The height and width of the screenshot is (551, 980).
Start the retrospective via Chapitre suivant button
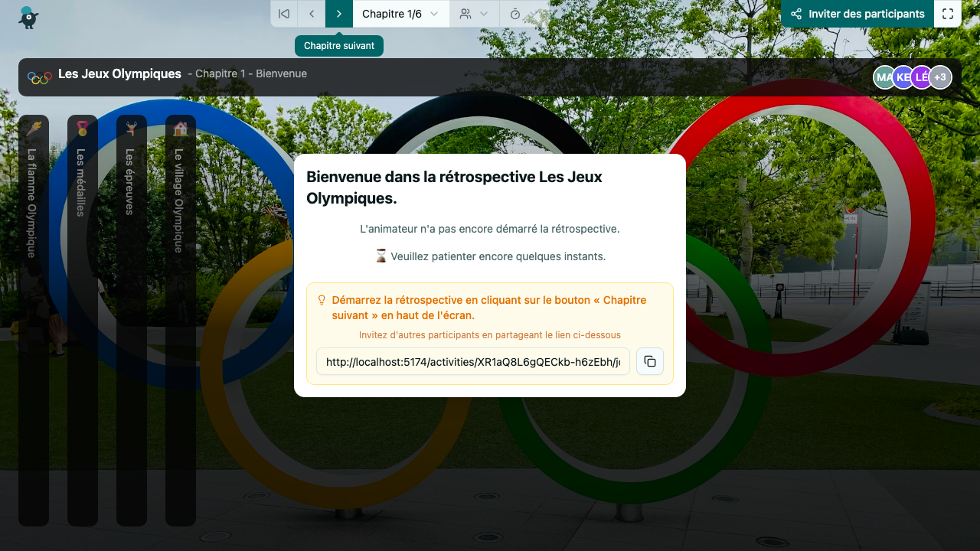339,13
